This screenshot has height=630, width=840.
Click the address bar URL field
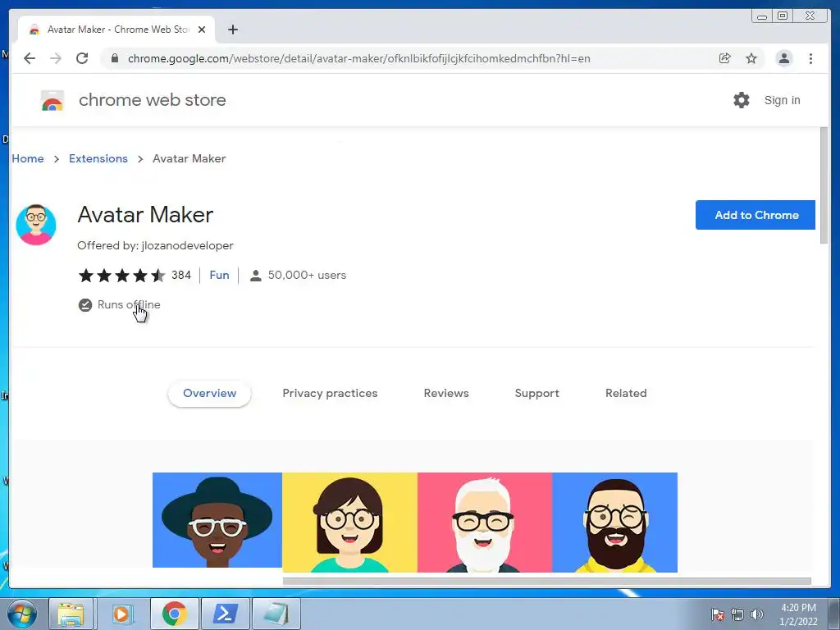pyautogui.click(x=359, y=58)
